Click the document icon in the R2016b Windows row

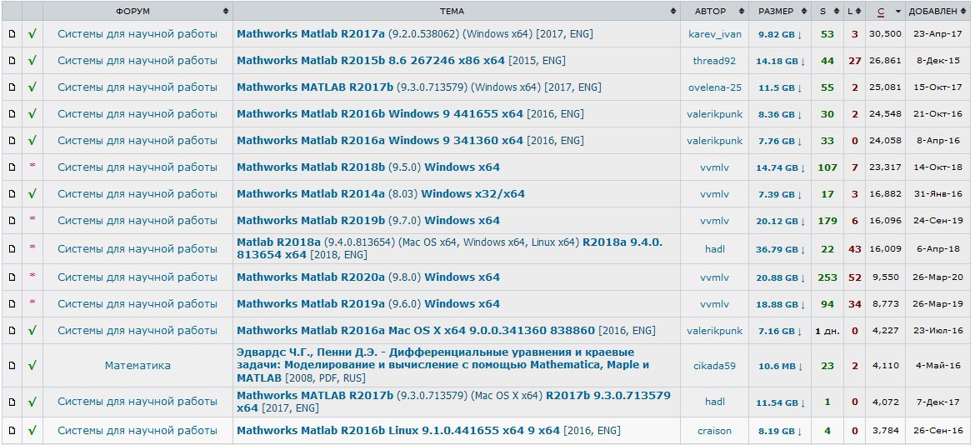coord(12,113)
